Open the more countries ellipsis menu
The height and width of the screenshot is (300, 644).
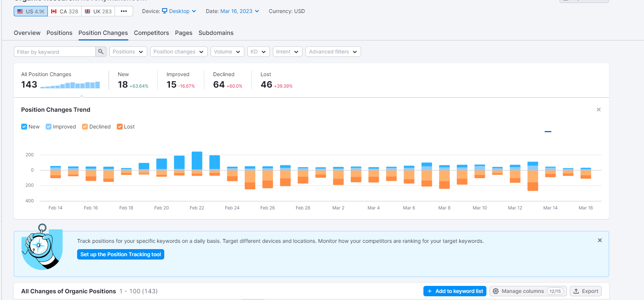[x=124, y=11]
